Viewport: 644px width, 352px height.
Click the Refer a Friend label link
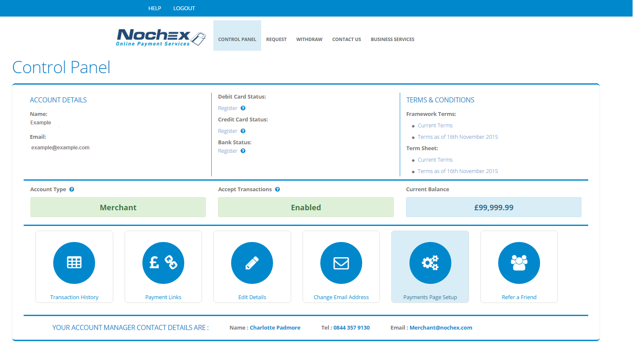pos(519,297)
